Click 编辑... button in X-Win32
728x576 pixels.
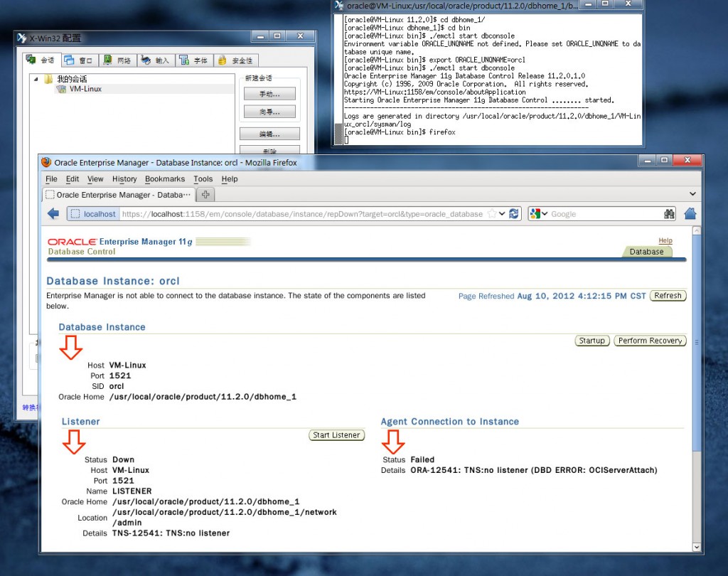[269, 134]
